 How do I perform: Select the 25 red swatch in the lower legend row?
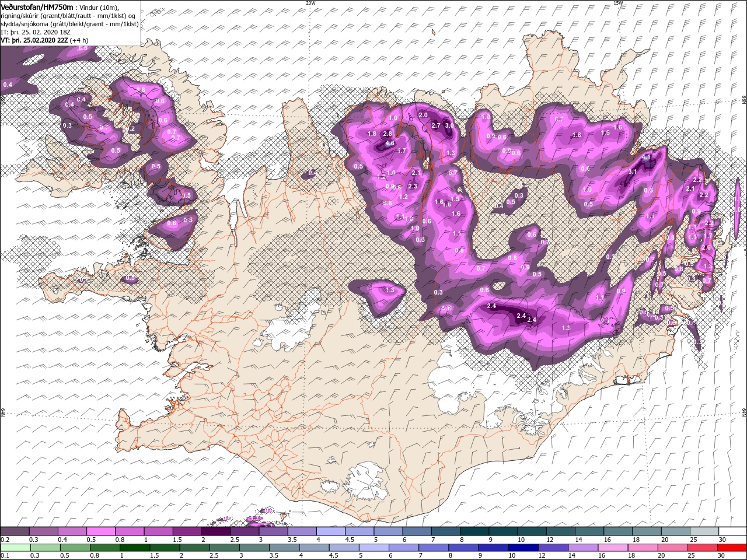pos(702,548)
